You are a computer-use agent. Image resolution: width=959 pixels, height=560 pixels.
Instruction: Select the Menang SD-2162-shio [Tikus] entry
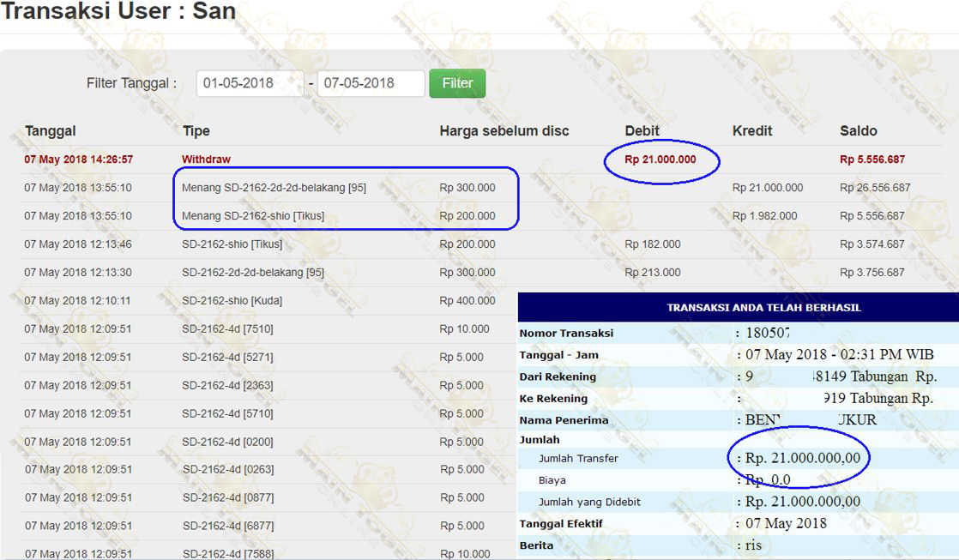coord(253,216)
